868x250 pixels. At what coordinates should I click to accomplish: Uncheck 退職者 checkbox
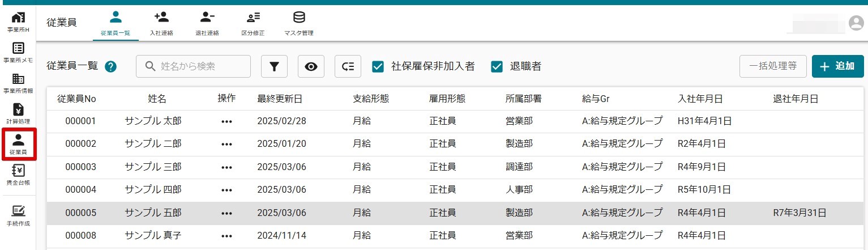[x=497, y=66]
